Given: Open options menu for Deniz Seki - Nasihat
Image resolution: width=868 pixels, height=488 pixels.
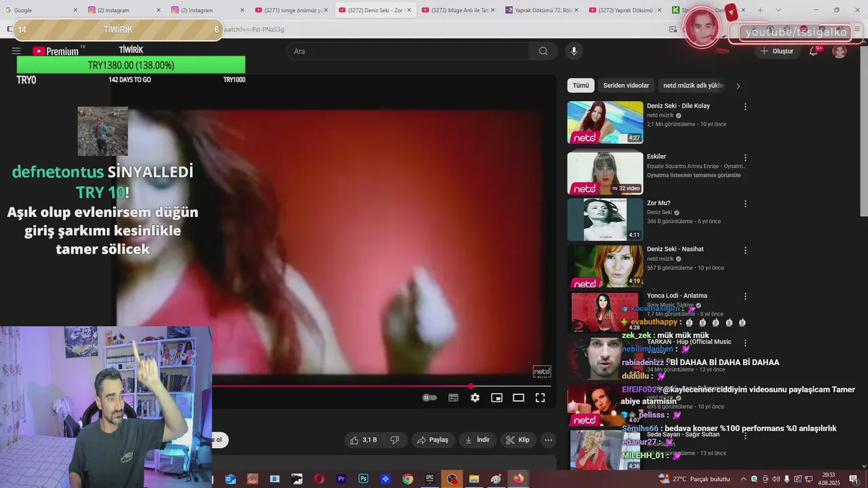Looking at the screenshot, I should coord(745,250).
